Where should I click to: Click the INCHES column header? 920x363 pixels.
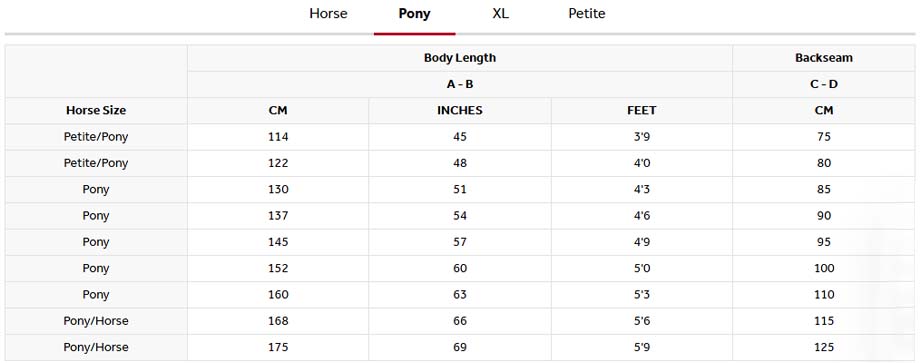(460, 110)
